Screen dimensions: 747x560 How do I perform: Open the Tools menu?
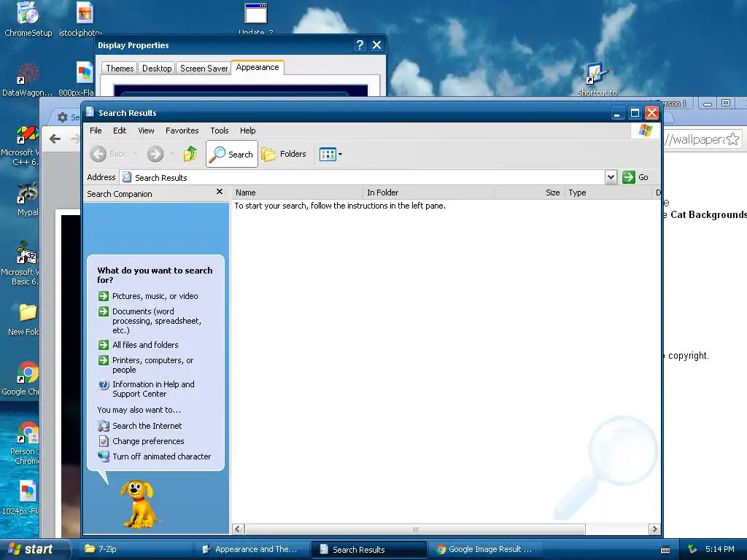coord(219,131)
